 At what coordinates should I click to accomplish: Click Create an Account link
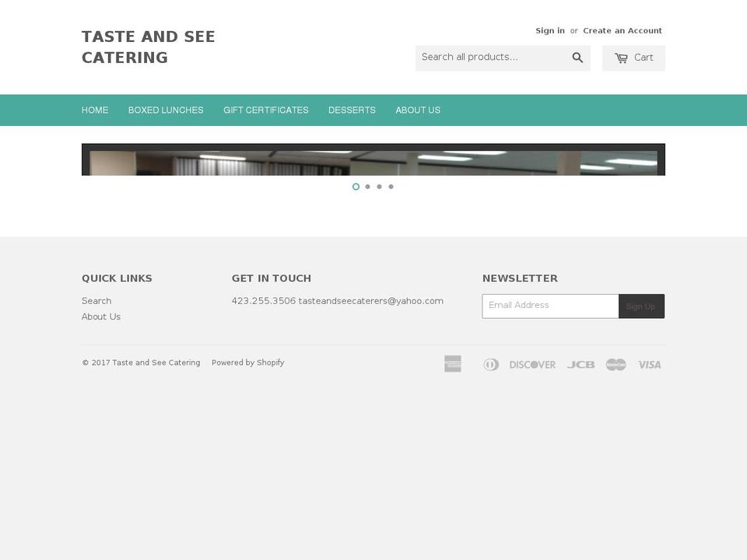[622, 30]
